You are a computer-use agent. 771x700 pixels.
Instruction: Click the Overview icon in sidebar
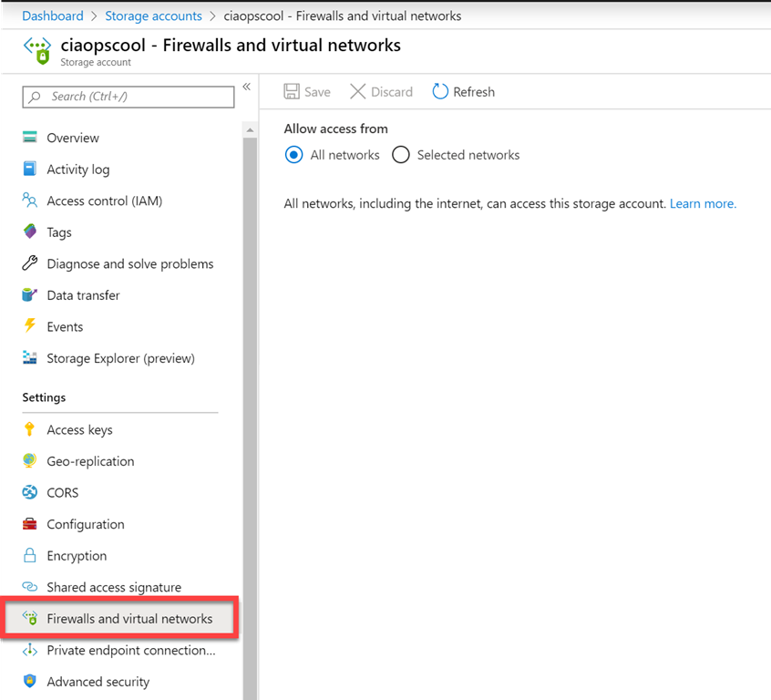pos(30,138)
